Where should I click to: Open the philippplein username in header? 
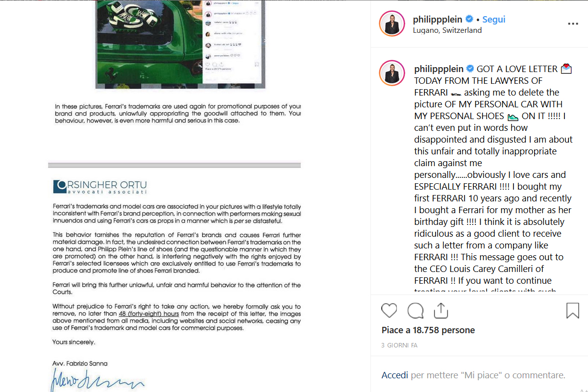438,20
